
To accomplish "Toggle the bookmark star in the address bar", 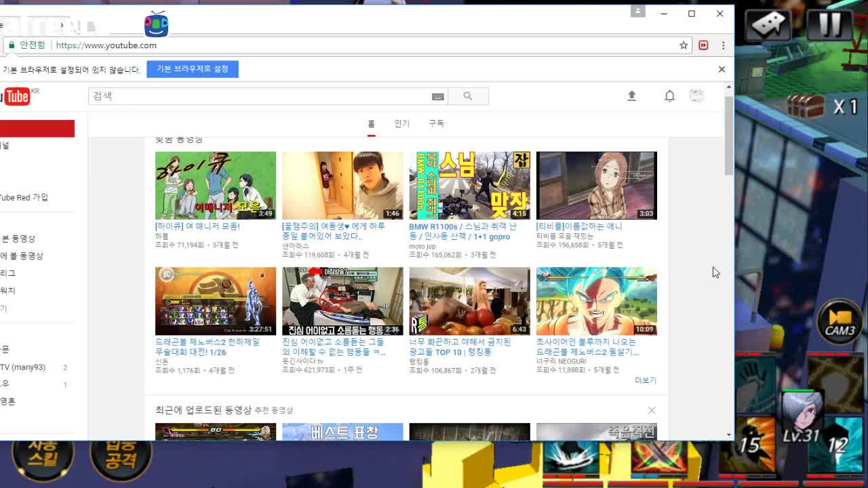I will tap(683, 45).
